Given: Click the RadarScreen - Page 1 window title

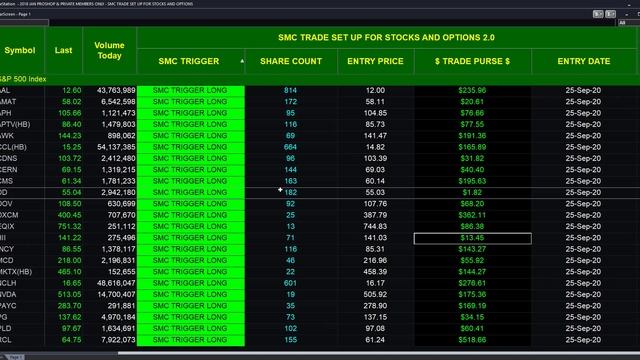Looking at the screenshot, I should click(x=15, y=14).
